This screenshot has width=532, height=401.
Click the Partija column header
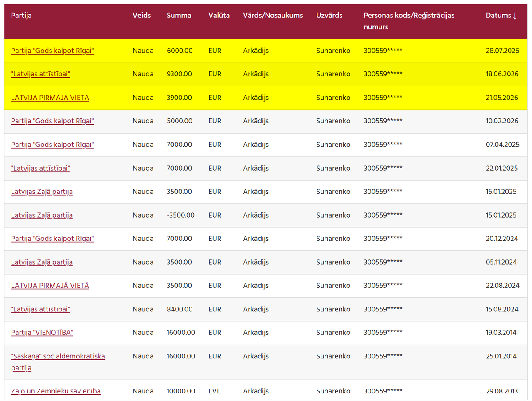tap(21, 16)
